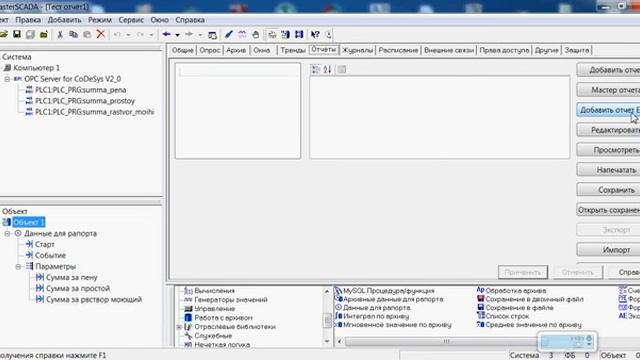The height and width of the screenshot is (360, 640).
Task: Switch to the Расписание tab
Action: click(x=398, y=50)
